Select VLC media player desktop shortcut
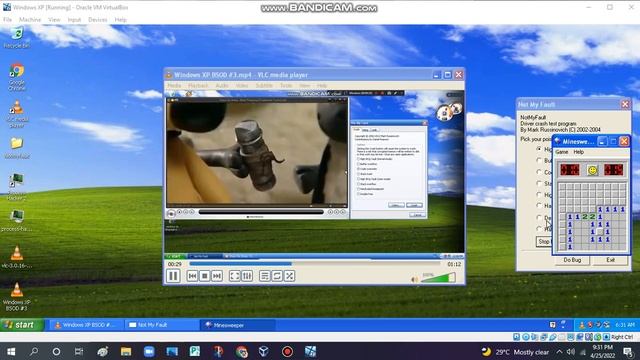640x360 pixels. pyautogui.click(x=17, y=114)
